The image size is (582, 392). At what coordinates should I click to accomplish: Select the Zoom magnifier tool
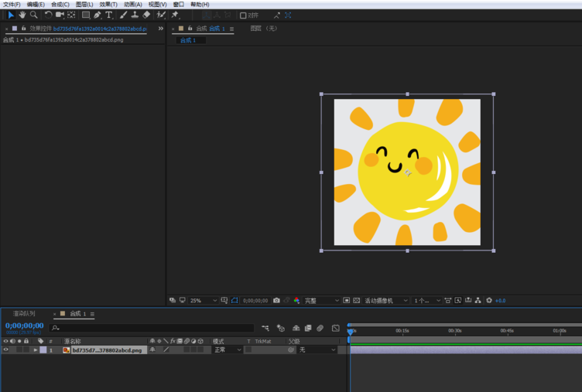pos(34,15)
